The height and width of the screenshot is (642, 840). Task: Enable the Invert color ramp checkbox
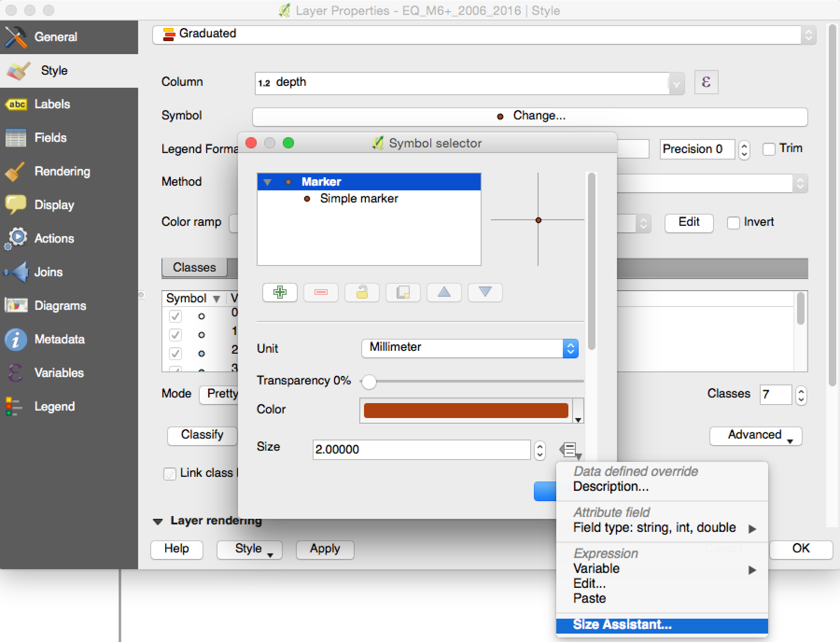pyautogui.click(x=733, y=223)
